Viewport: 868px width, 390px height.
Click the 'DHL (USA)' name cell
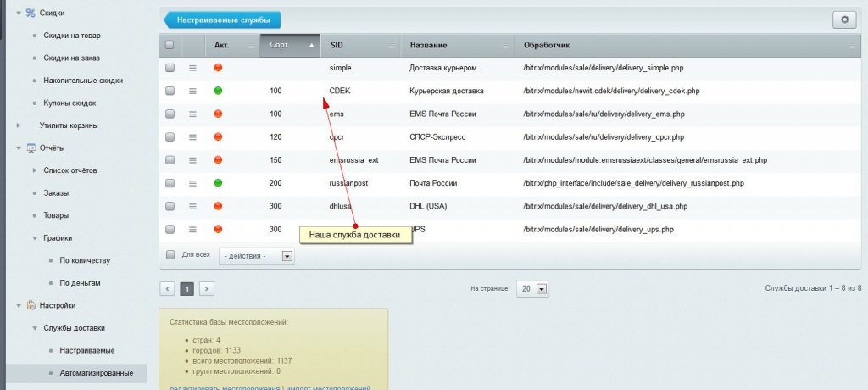point(428,206)
